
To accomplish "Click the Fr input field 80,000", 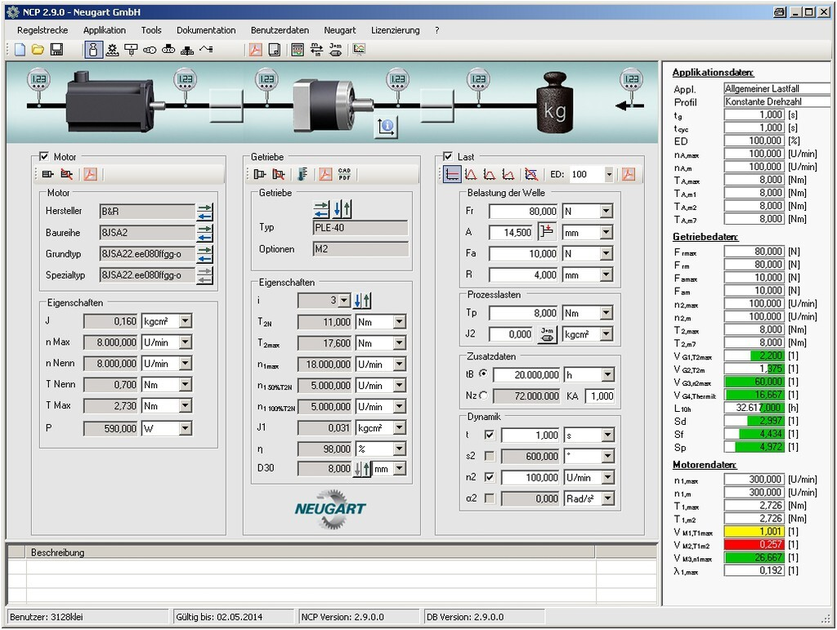I will tap(523, 211).
